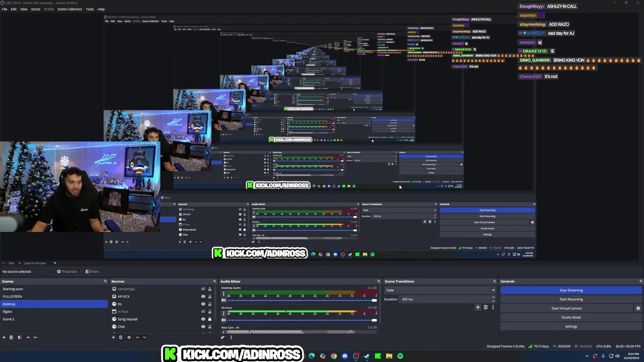The image size is (644, 362).
Task: Select the Elgato scene
Action: tap(54, 311)
